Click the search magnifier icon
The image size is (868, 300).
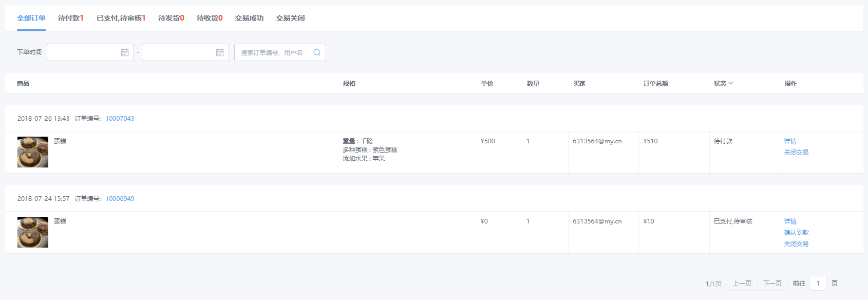pyautogui.click(x=317, y=52)
